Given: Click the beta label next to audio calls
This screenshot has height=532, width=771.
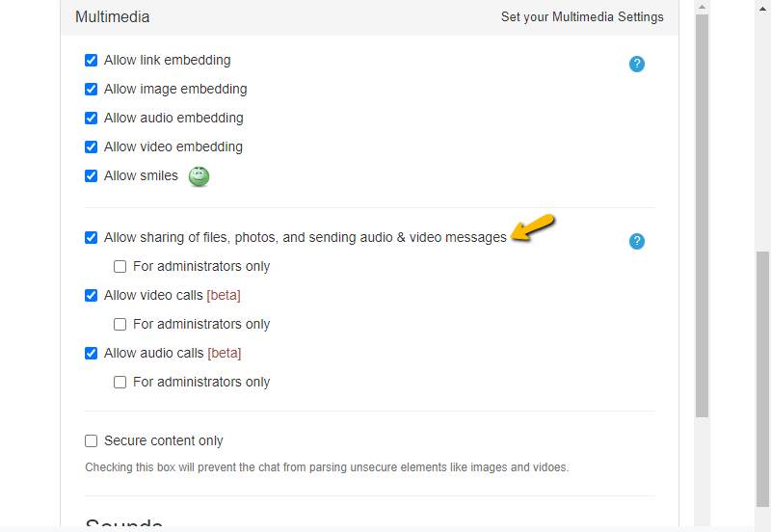Looking at the screenshot, I should click(224, 353).
